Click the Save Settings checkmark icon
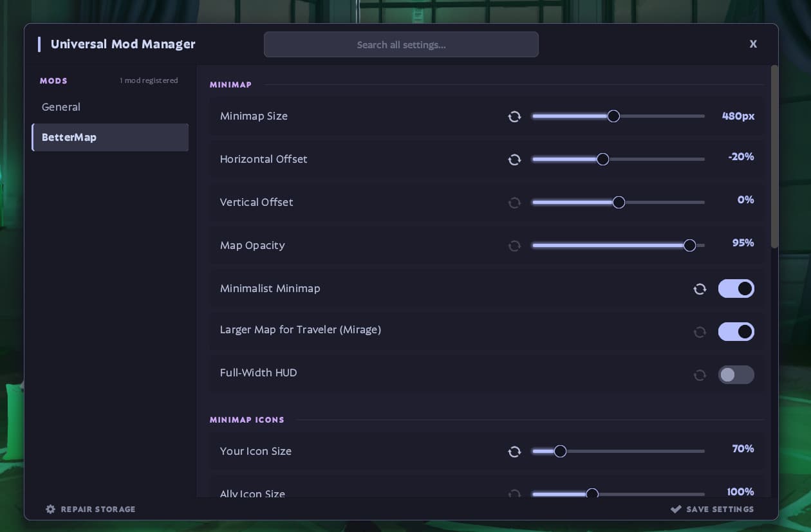The width and height of the screenshot is (811, 532). pyautogui.click(x=676, y=509)
